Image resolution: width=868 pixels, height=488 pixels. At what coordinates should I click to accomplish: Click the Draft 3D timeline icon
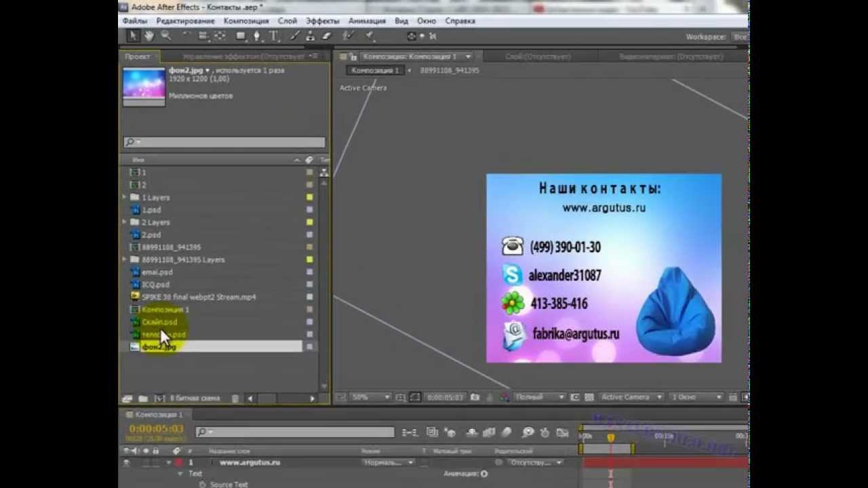(x=450, y=432)
